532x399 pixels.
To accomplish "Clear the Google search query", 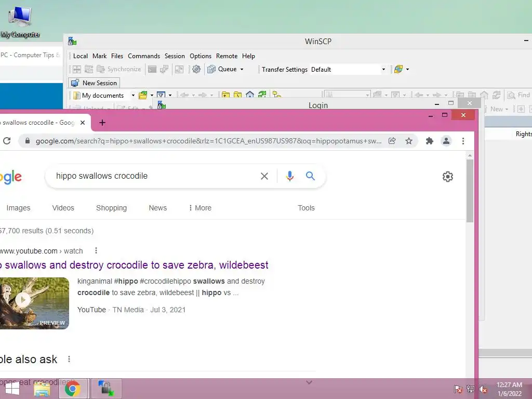I will coord(264,176).
